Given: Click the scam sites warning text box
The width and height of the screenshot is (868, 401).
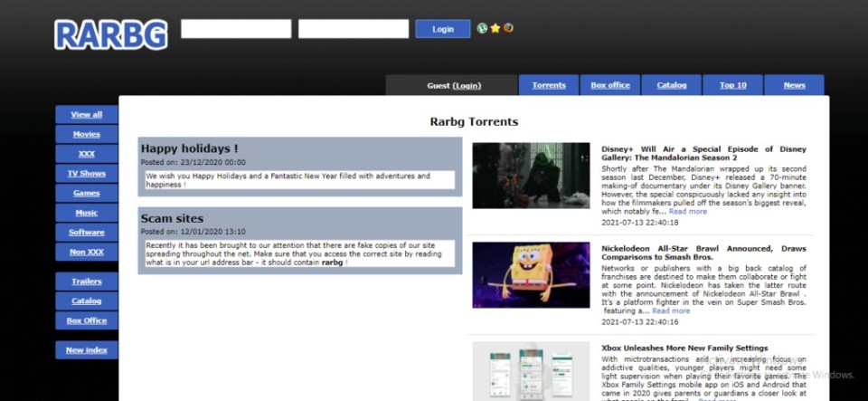Looking at the screenshot, I should pyautogui.click(x=300, y=253).
